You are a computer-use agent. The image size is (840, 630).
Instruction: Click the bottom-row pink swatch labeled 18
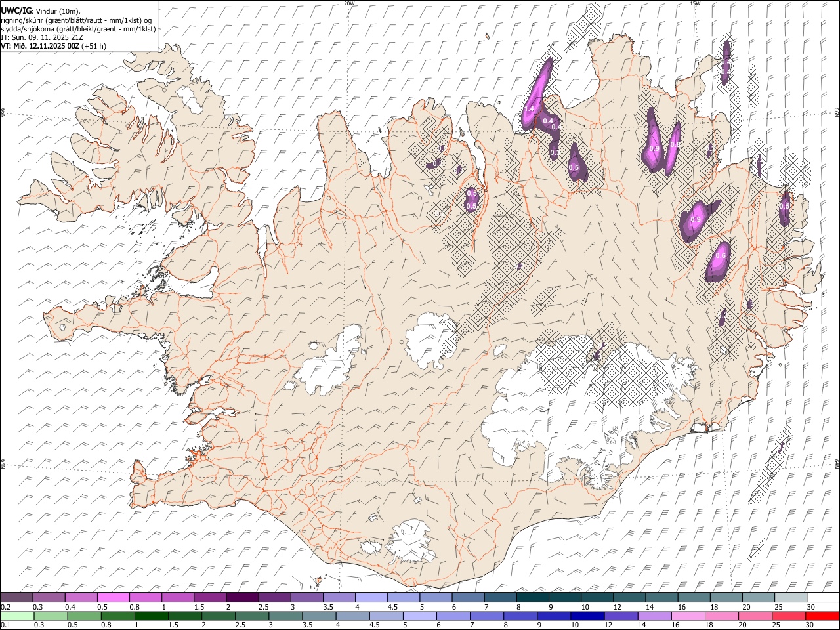tap(721, 616)
